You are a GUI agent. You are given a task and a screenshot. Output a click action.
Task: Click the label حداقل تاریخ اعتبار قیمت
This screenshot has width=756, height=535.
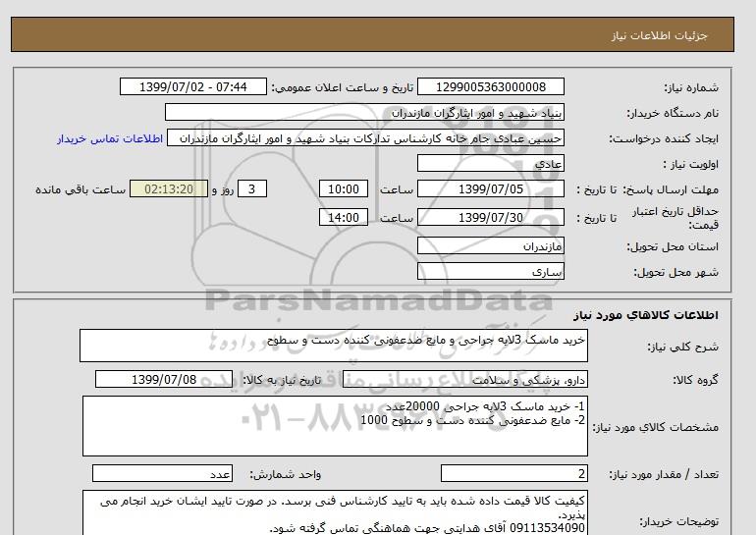[675, 218]
